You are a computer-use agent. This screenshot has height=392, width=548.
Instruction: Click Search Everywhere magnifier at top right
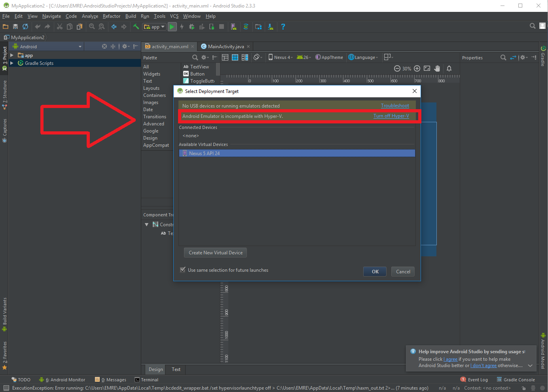[533, 26]
